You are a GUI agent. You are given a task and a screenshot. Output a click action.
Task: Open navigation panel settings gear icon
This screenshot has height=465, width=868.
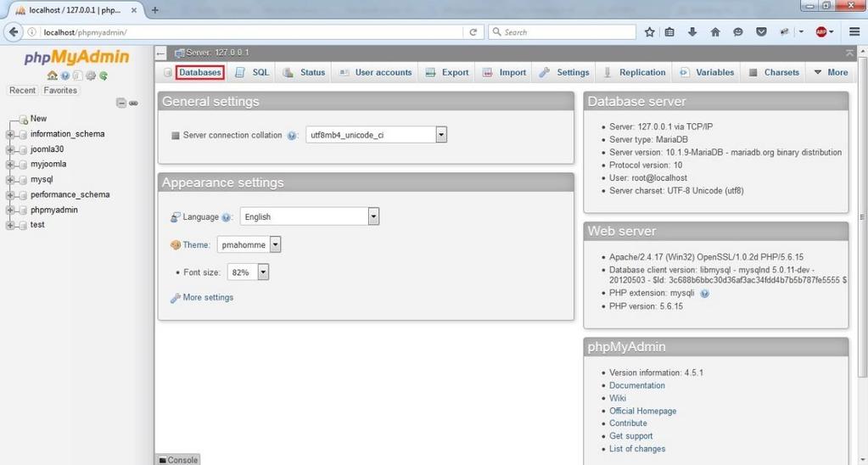[91, 76]
